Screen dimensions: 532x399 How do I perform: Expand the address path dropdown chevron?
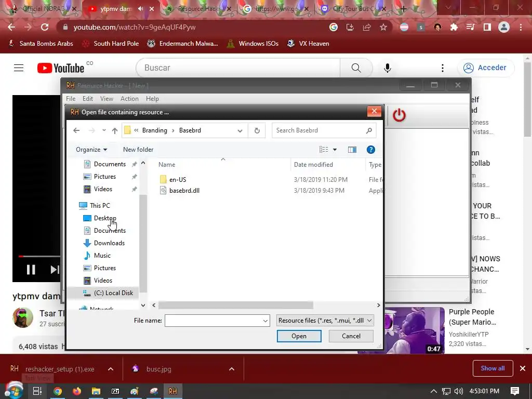coord(240,130)
